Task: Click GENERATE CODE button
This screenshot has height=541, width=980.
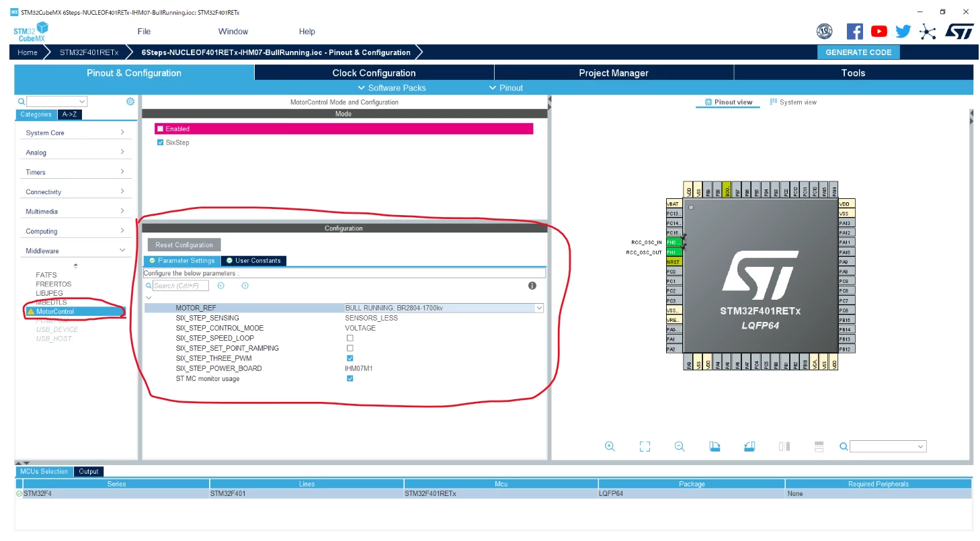Action: point(858,52)
